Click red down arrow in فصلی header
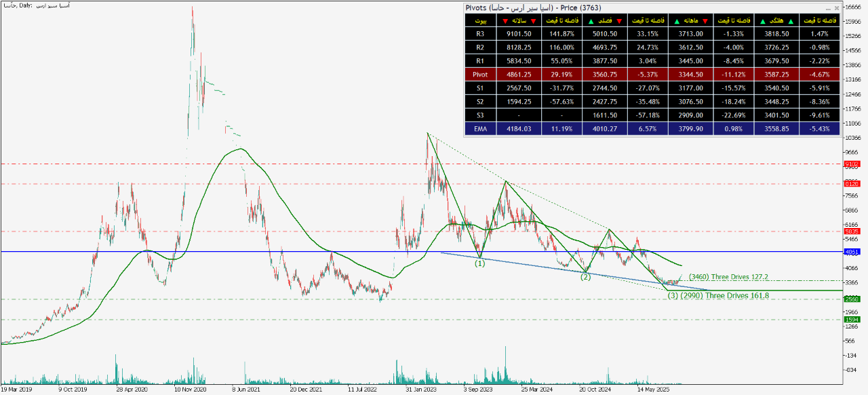The width and height of the screenshot is (868, 395). (618, 22)
